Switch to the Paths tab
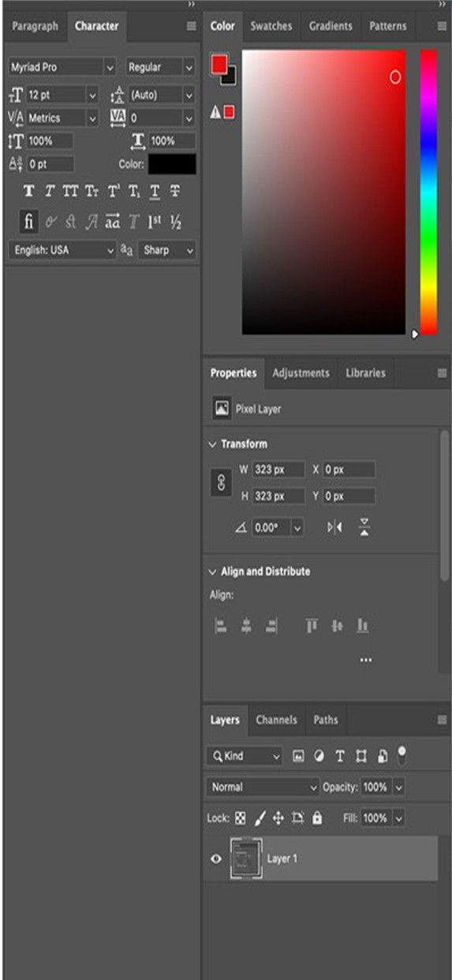The width and height of the screenshot is (452, 980). (x=325, y=720)
